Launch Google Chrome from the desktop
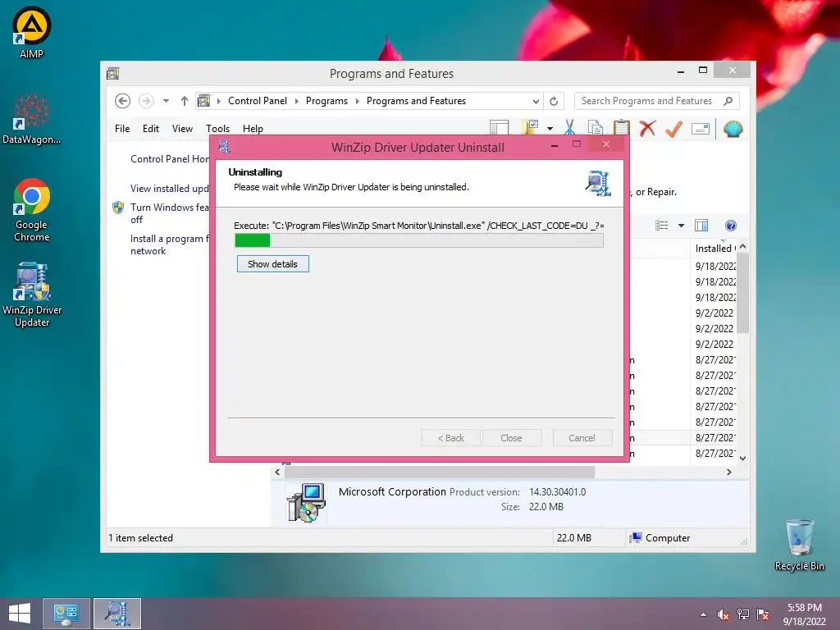 pyautogui.click(x=32, y=210)
